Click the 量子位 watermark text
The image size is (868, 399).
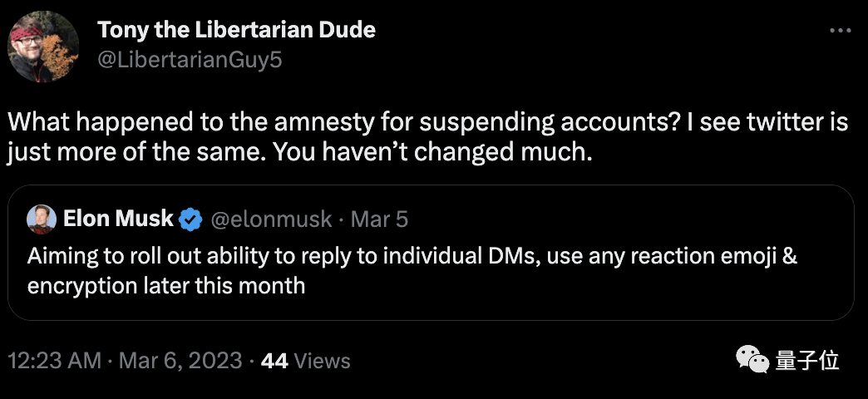[807, 360]
